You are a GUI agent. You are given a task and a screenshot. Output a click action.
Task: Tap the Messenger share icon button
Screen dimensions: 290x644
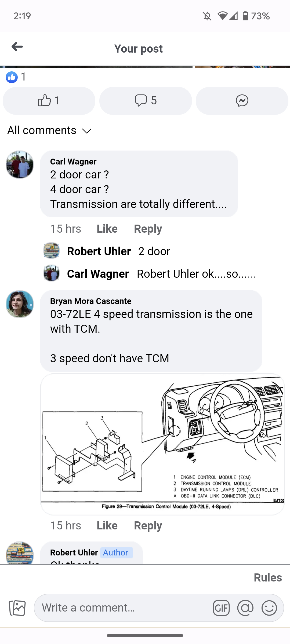tap(242, 101)
